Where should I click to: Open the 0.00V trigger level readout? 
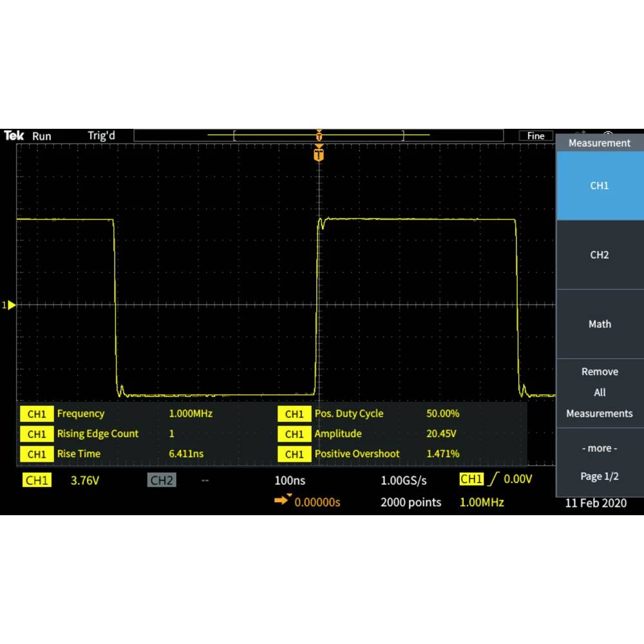coord(518,480)
